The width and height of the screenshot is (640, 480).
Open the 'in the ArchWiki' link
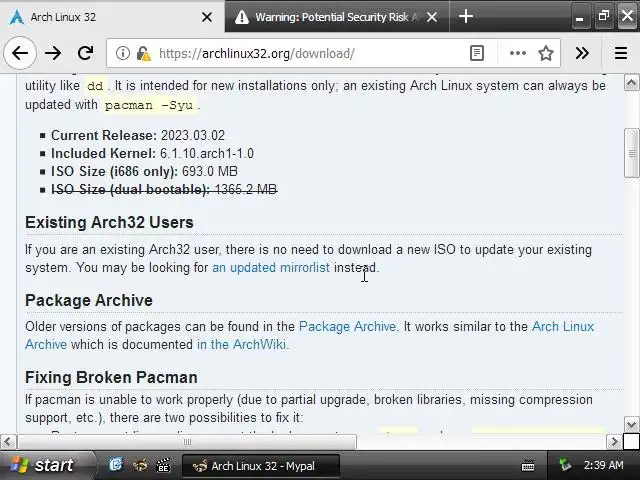tap(242, 345)
